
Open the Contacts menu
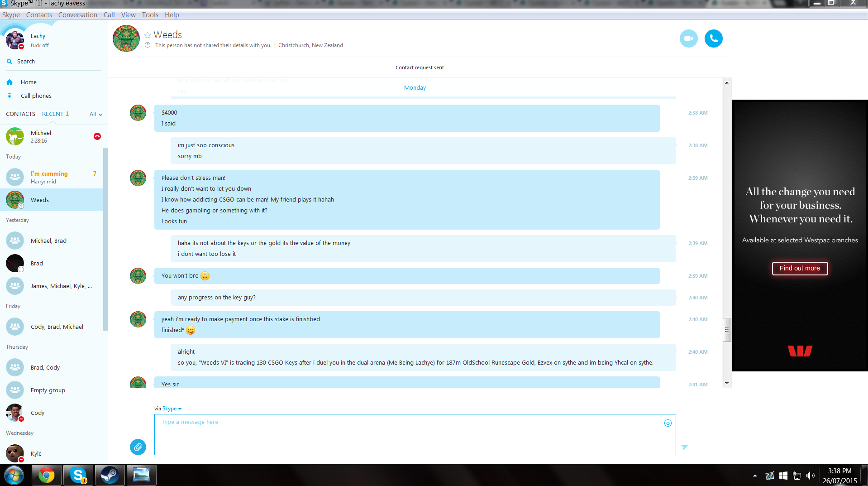point(39,15)
